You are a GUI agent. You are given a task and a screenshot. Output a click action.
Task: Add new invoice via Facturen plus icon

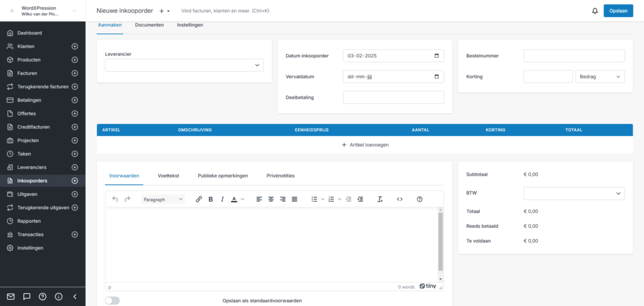coord(75,73)
